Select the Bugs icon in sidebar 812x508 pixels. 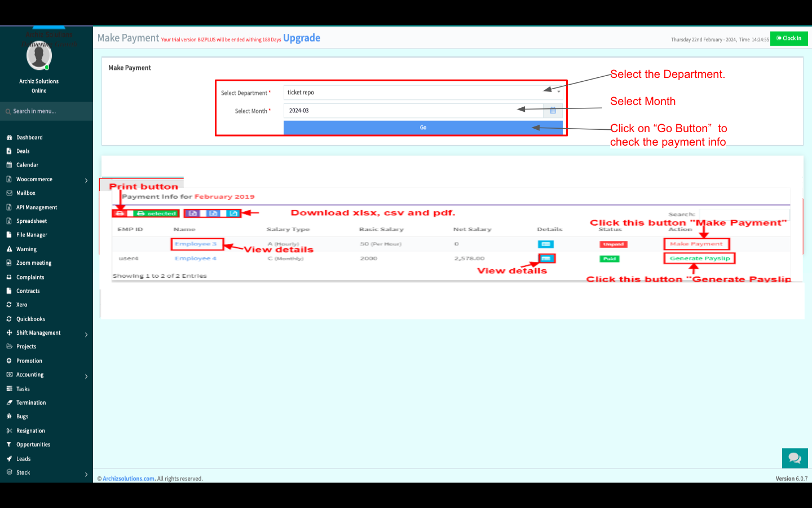[x=9, y=417]
